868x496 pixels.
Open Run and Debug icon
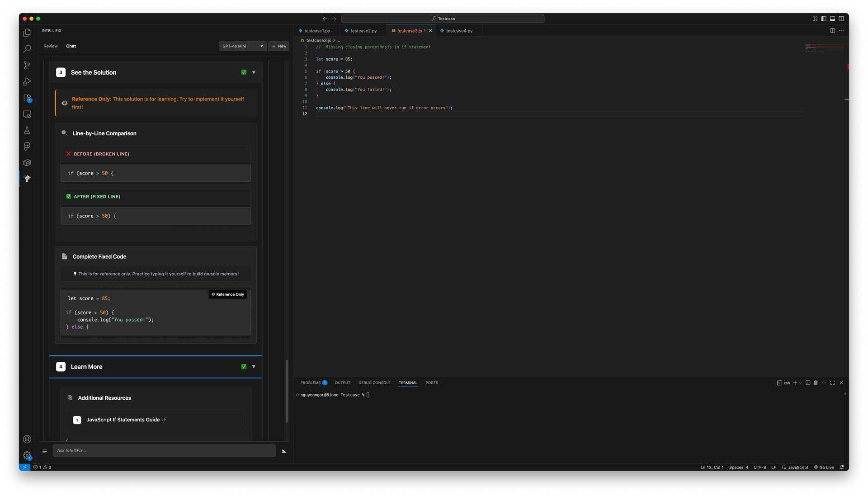pyautogui.click(x=27, y=81)
